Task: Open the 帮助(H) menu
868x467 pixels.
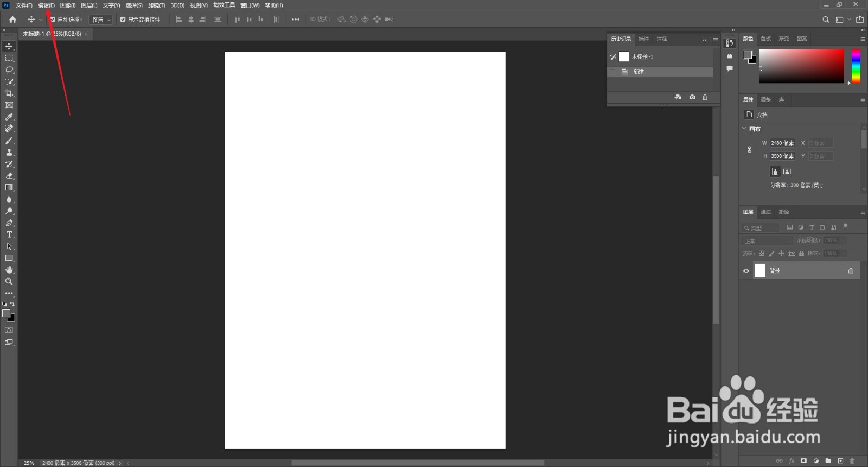Action: (274, 5)
